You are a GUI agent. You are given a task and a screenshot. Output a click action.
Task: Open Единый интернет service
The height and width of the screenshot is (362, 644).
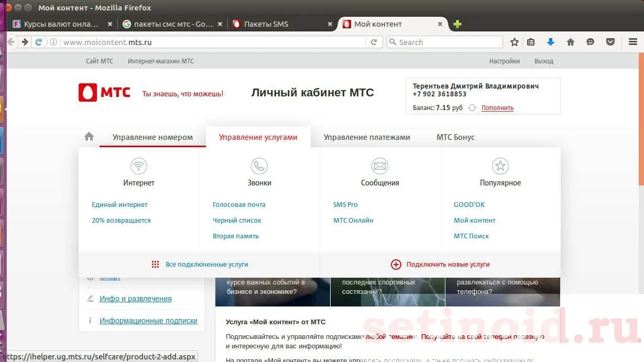coord(119,205)
